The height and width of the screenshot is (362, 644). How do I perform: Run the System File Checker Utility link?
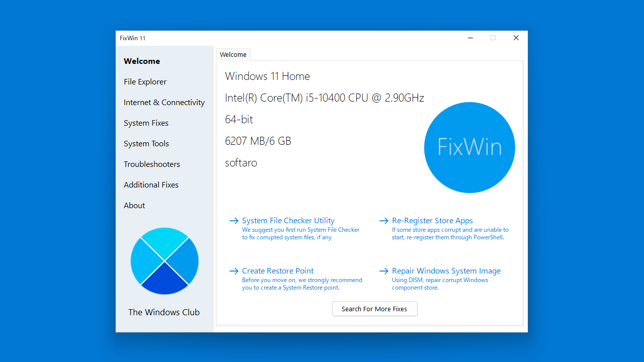[x=288, y=220]
